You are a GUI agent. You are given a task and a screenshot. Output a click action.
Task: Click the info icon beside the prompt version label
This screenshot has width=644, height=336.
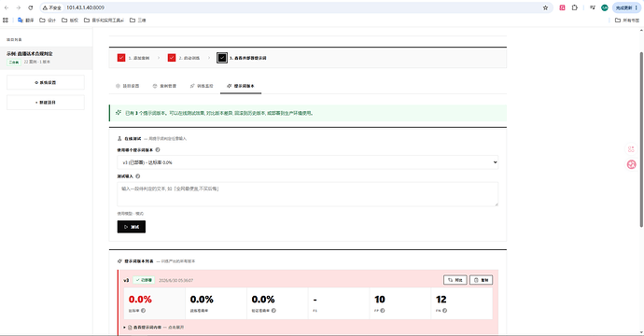click(x=158, y=150)
